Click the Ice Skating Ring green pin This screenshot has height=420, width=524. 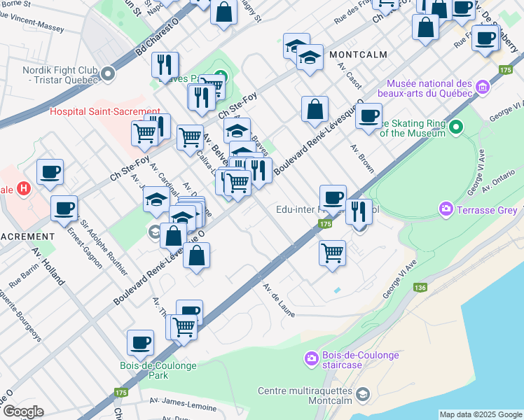pos(456,127)
